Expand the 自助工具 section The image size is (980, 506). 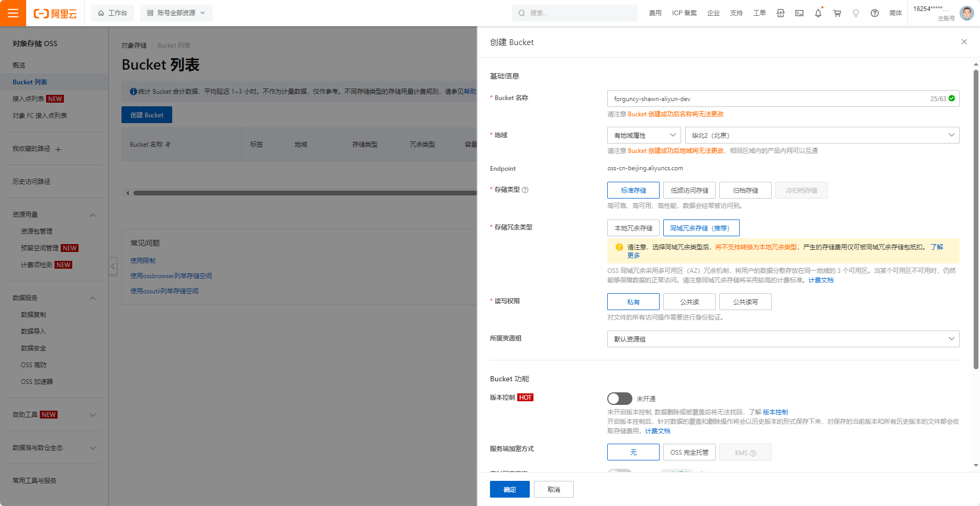pyautogui.click(x=93, y=415)
